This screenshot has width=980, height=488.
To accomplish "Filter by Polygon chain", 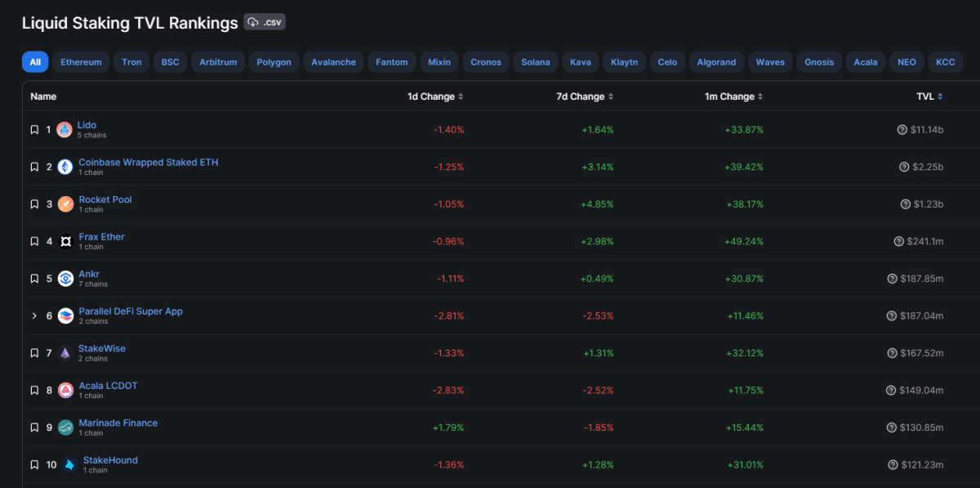I will tap(274, 62).
